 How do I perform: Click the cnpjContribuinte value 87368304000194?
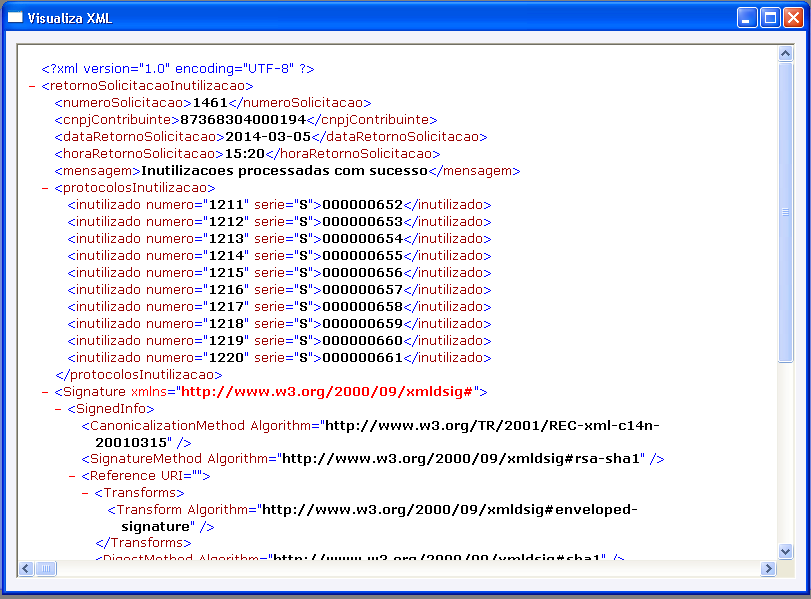point(243,119)
